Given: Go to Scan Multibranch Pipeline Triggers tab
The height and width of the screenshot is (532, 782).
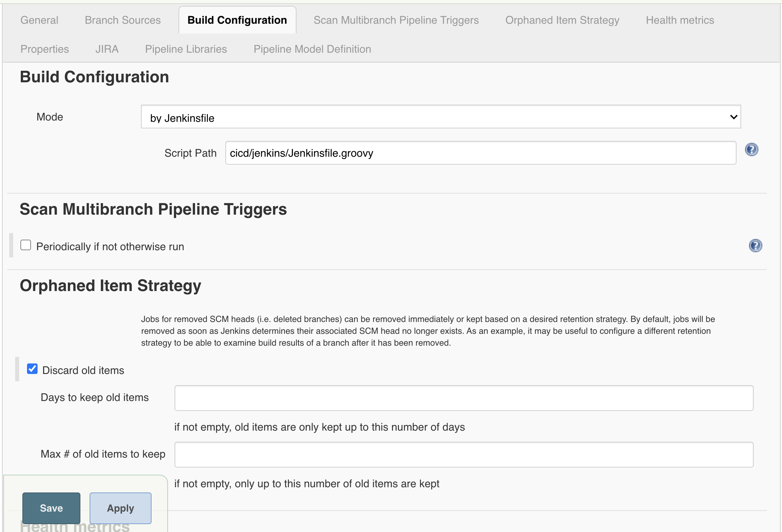Looking at the screenshot, I should tap(396, 20).
